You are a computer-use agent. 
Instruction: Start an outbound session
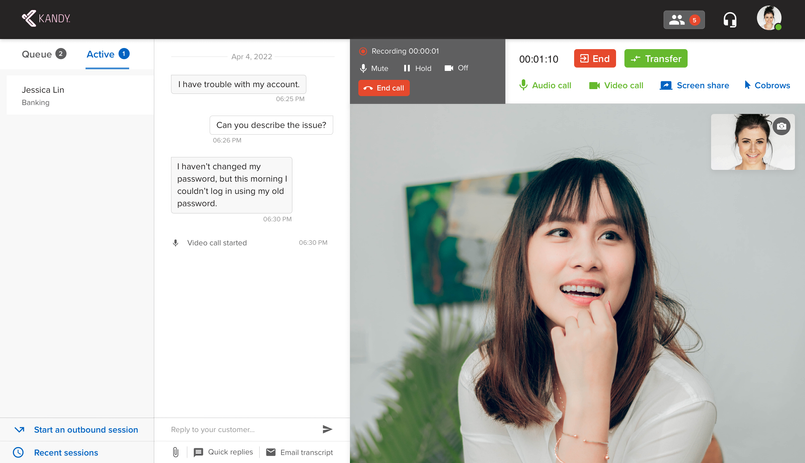(x=76, y=430)
